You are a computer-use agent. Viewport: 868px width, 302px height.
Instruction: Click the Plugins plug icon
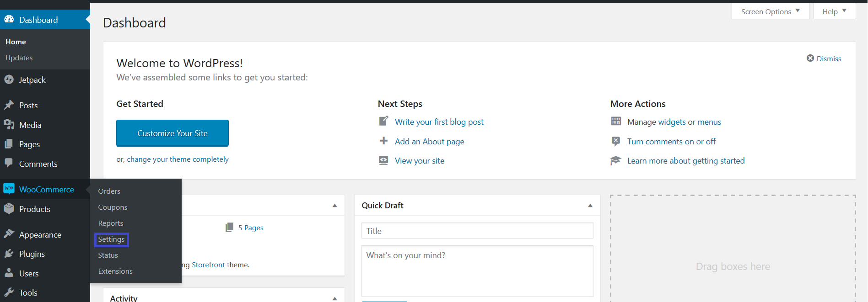[9, 254]
